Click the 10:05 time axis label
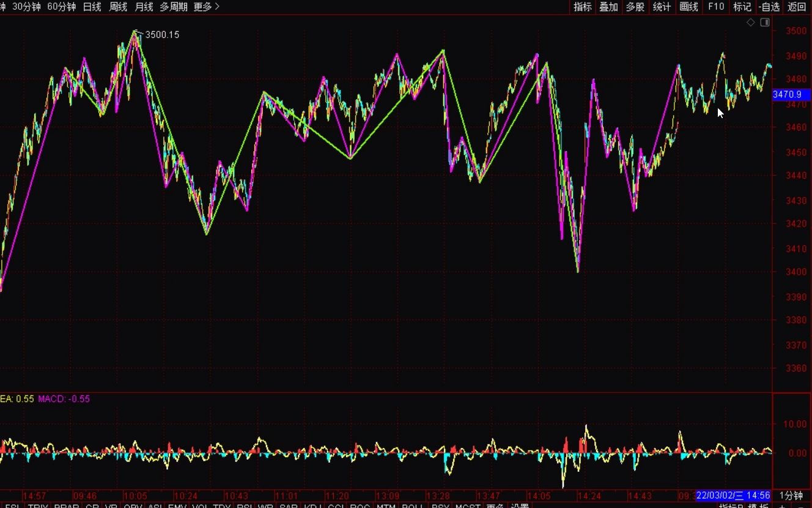812x508 pixels. pos(135,496)
